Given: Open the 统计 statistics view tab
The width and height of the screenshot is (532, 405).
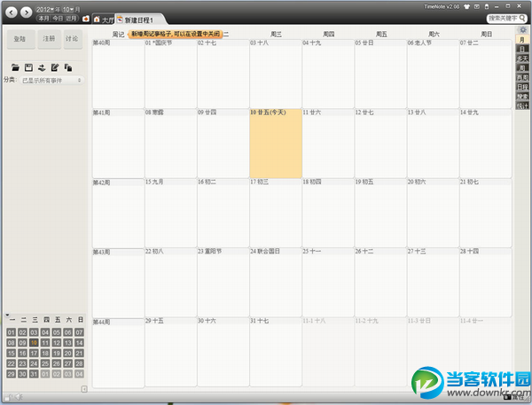Looking at the screenshot, I should [x=522, y=105].
